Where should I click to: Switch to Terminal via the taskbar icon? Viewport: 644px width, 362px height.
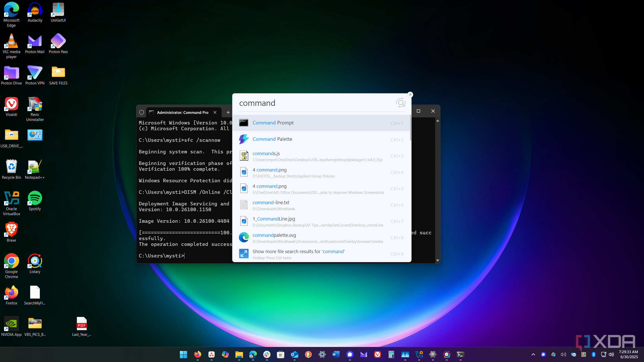pos(460,354)
